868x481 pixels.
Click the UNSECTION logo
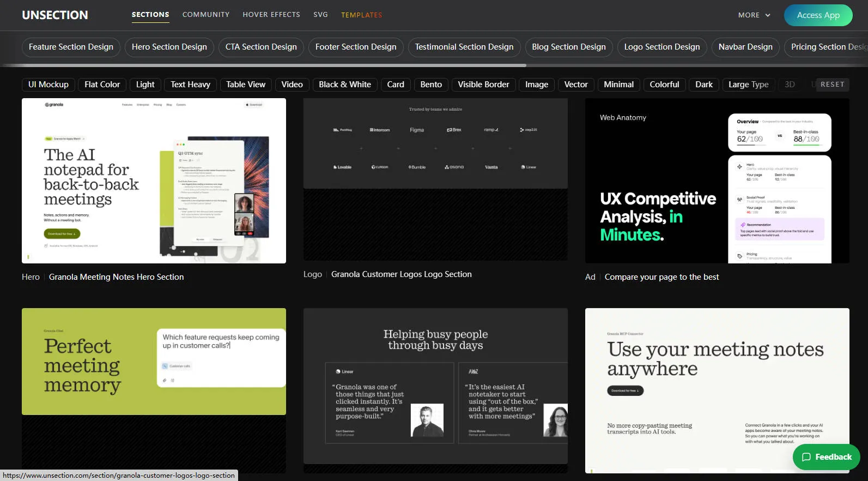pyautogui.click(x=55, y=15)
